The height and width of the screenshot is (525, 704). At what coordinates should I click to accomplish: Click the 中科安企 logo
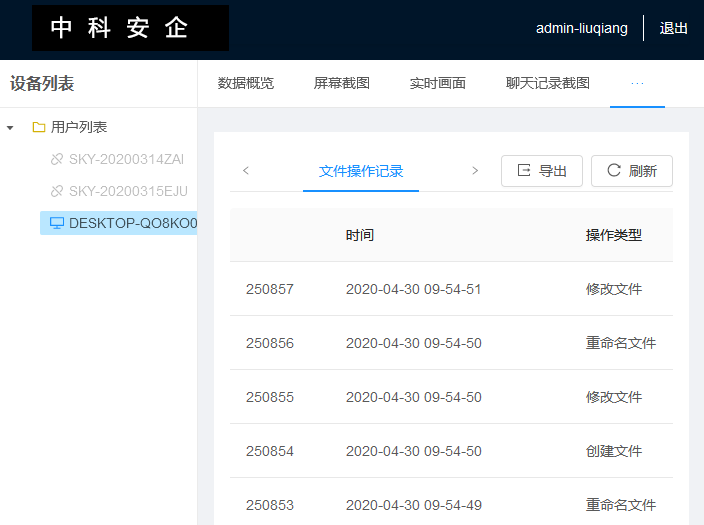point(131,28)
